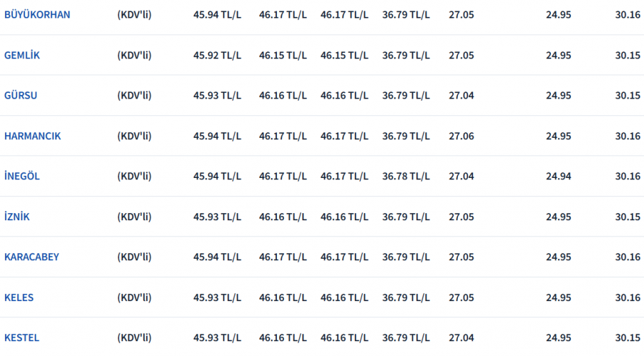Select the 36.78 TL/L price in İnegöl row
This screenshot has width=644, height=356.
point(406,177)
